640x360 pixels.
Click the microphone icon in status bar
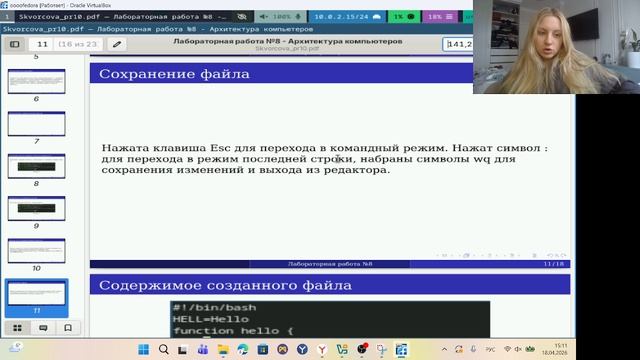(x=298, y=17)
